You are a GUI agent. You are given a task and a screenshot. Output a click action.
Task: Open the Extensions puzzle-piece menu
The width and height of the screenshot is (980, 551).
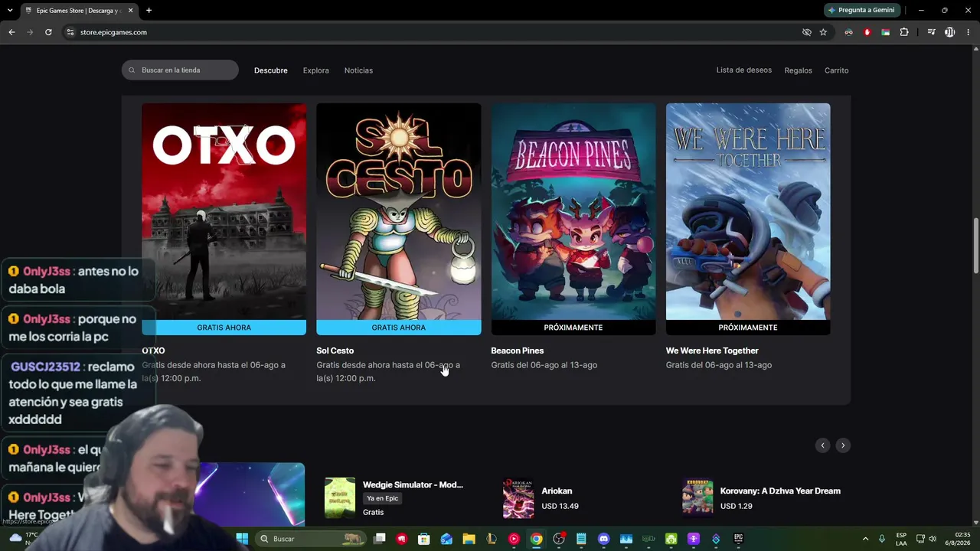tap(904, 32)
